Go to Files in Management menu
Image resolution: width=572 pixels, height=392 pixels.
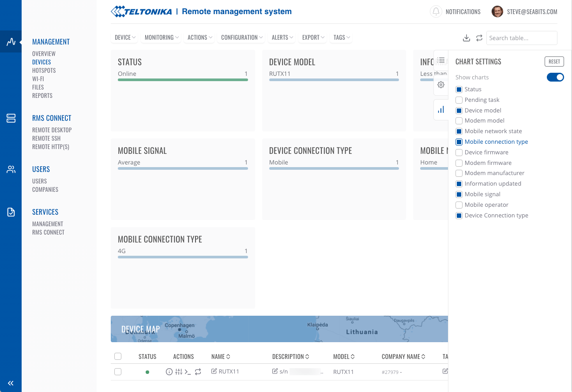38,87
